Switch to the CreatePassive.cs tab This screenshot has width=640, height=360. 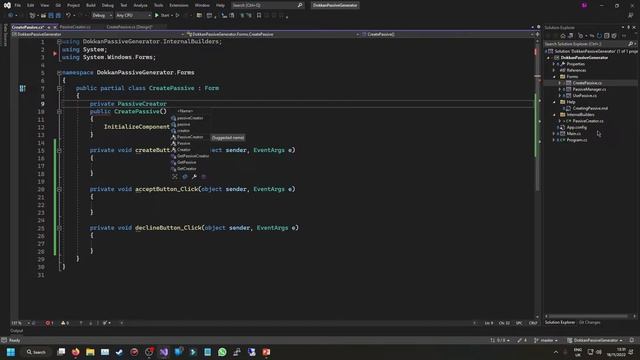coord(27,27)
